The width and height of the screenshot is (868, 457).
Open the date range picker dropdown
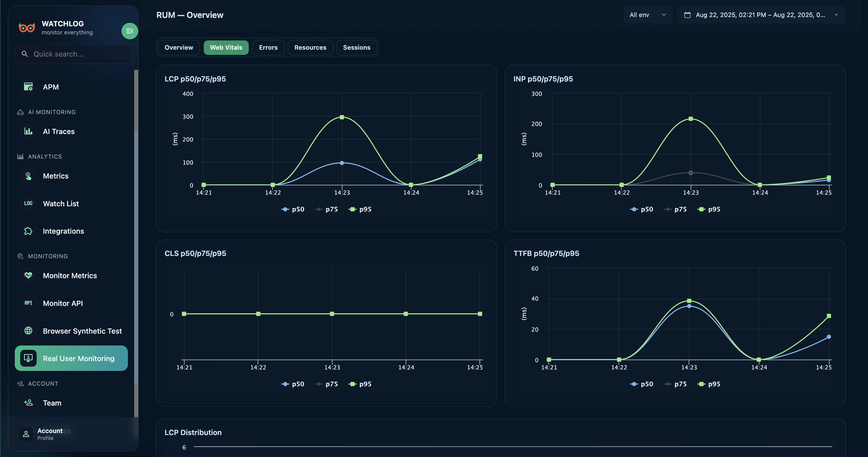click(x=761, y=15)
